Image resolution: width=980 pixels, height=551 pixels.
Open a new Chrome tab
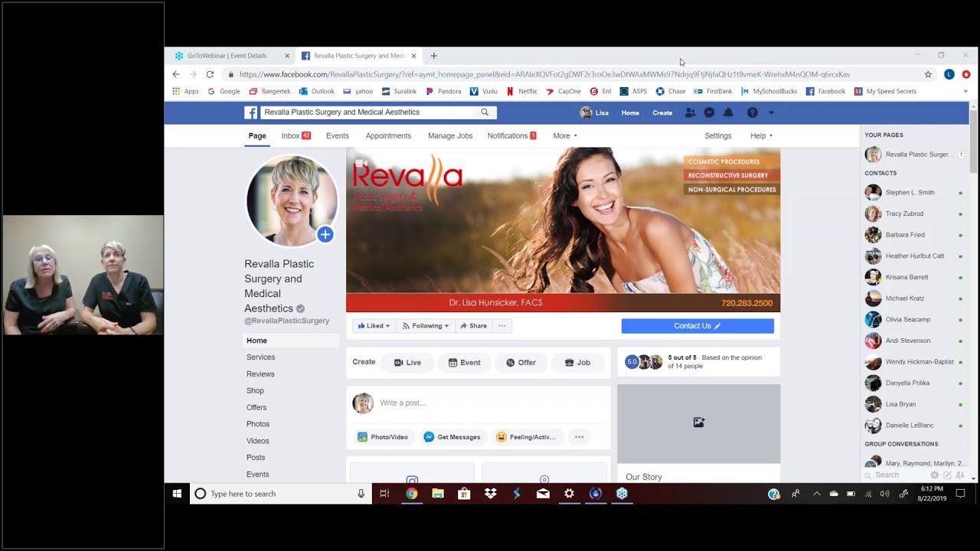pyautogui.click(x=433, y=56)
